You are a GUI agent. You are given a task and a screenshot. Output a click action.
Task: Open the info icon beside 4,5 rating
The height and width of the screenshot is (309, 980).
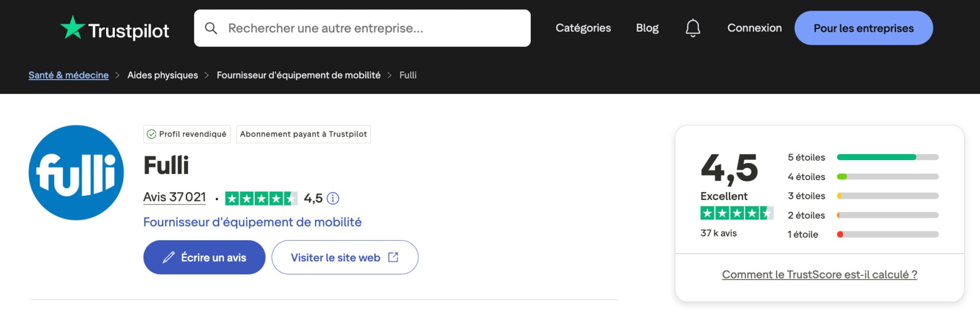coord(333,198)
